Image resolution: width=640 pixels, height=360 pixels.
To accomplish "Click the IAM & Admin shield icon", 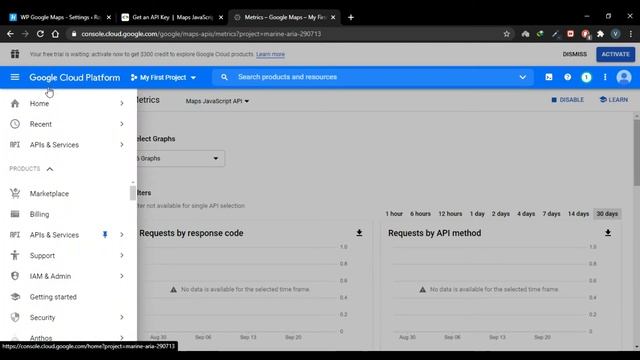I will [x=15, y=276].
